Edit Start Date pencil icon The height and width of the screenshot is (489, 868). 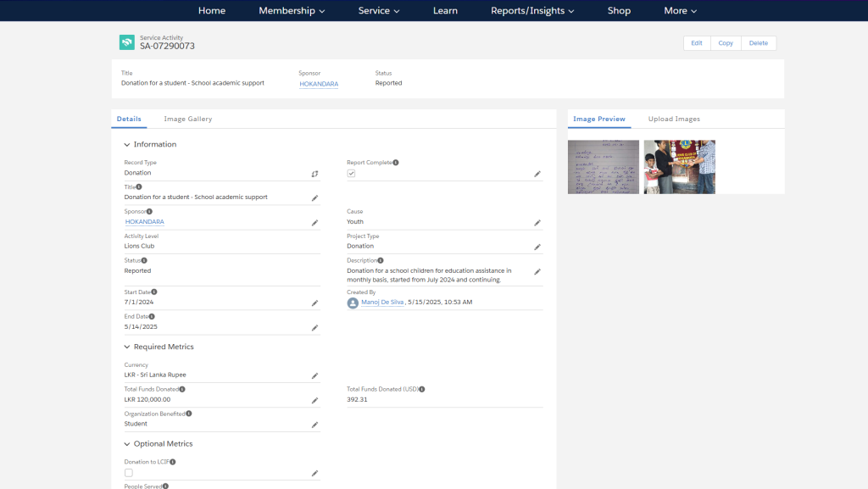click(314, 303)
